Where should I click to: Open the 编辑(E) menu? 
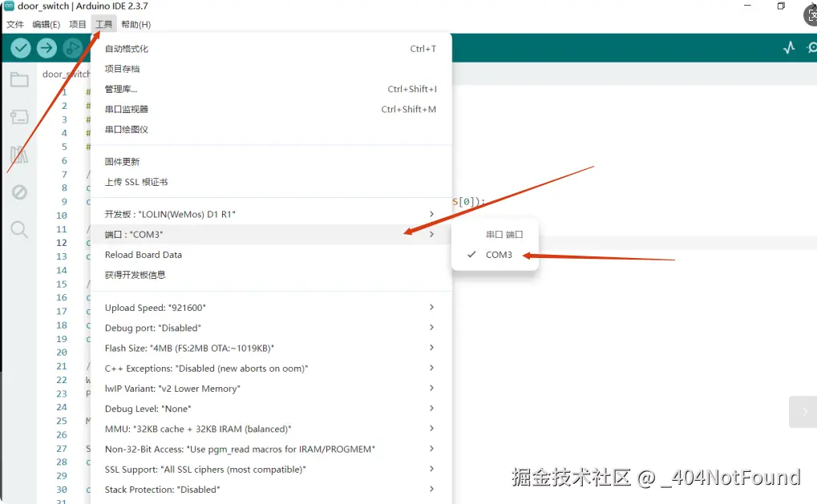[47, 25]
